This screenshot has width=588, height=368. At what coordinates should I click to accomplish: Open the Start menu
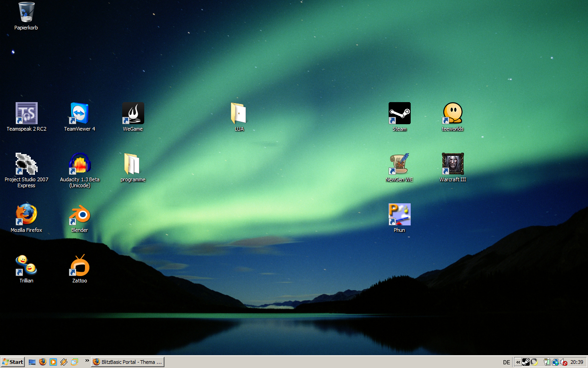pos(13,362)
